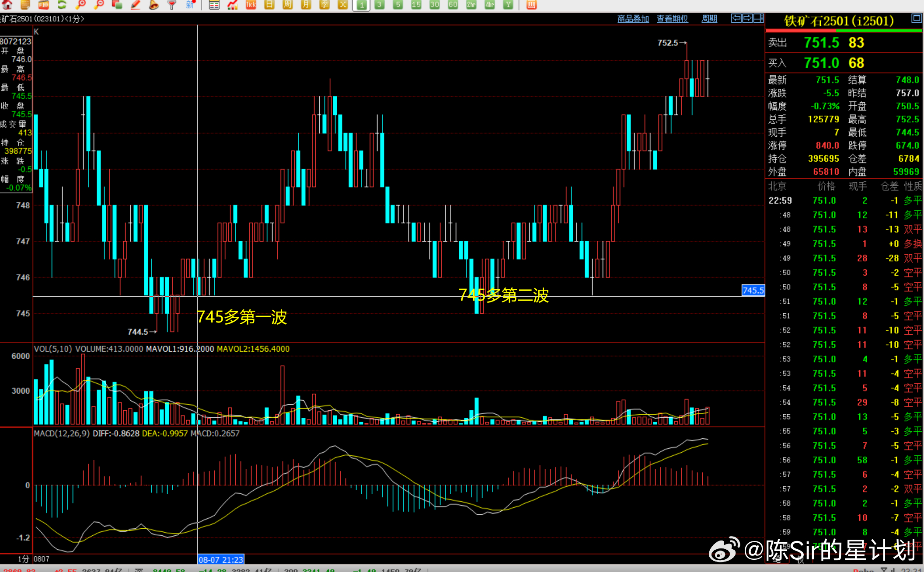Click the chart title 矿石2501(023101)<1分>
The height and width of the screenshot is (572, 924).
tap(42, 19)
